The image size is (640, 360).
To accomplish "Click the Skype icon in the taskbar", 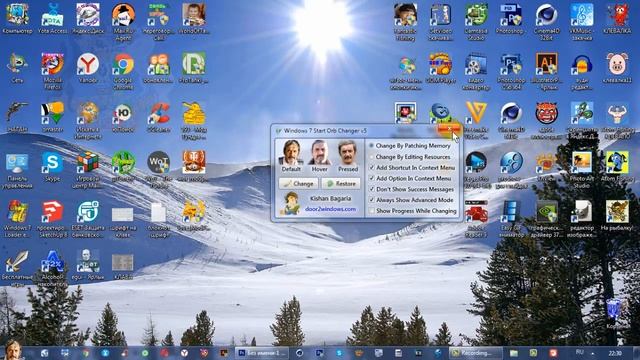I will coord(339,353).
